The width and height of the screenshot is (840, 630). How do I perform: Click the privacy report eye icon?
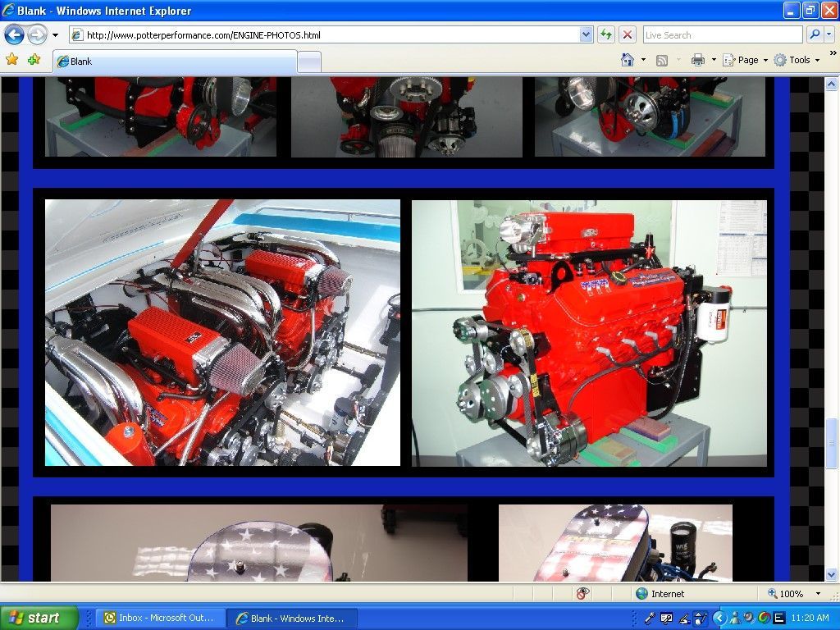(x=583, y=593)
